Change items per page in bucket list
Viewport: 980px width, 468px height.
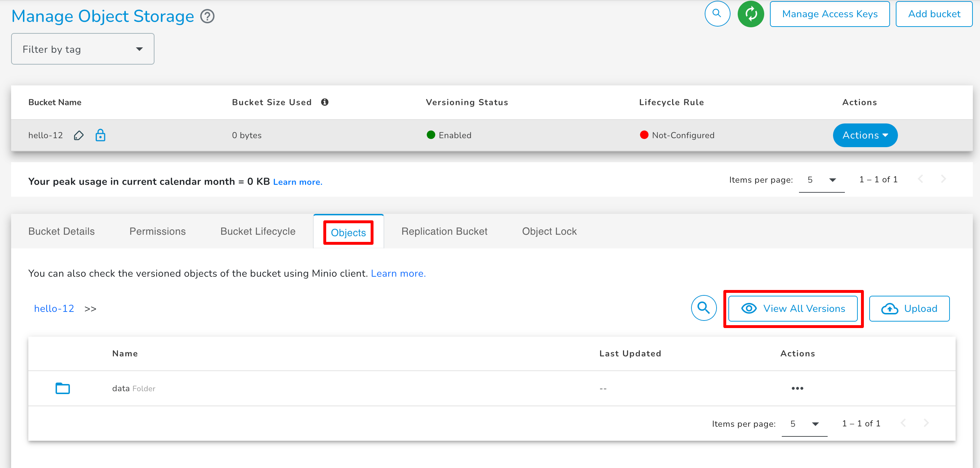822,180
